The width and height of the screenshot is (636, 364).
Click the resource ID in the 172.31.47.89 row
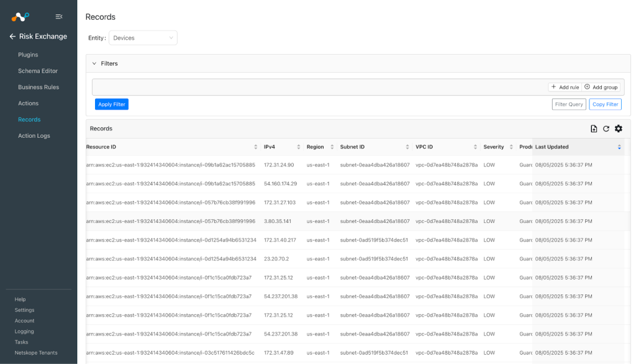170,353
